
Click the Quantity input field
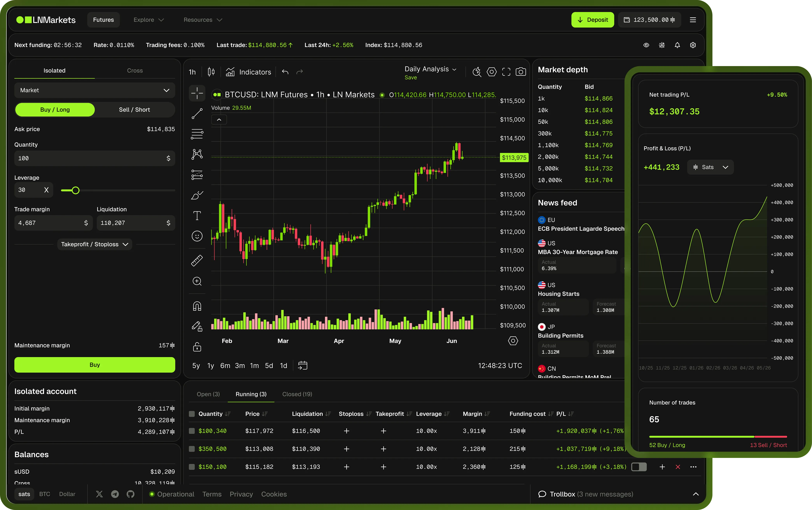[x=95, y=158]
